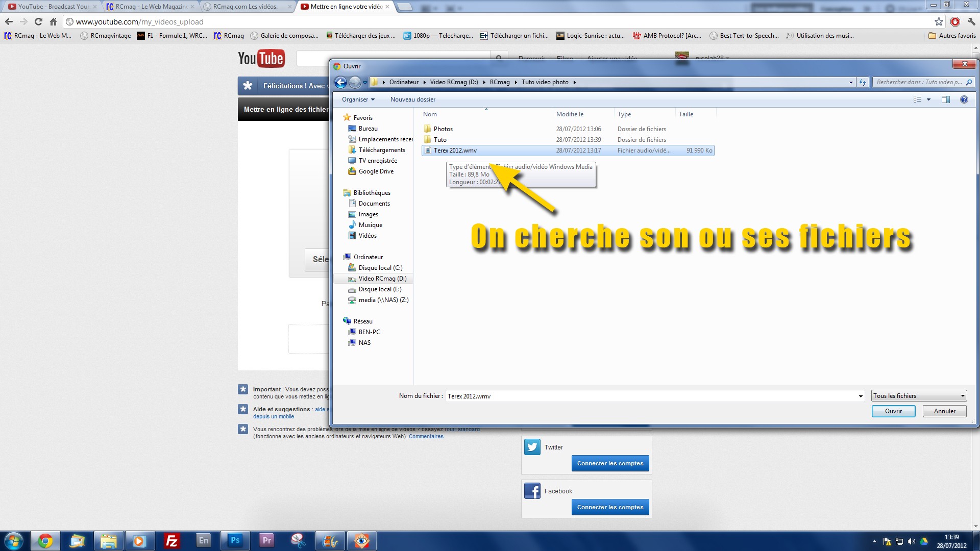Switch to RCmag.com Les vidéos tab
980x551 pixels.
point(247,7)
